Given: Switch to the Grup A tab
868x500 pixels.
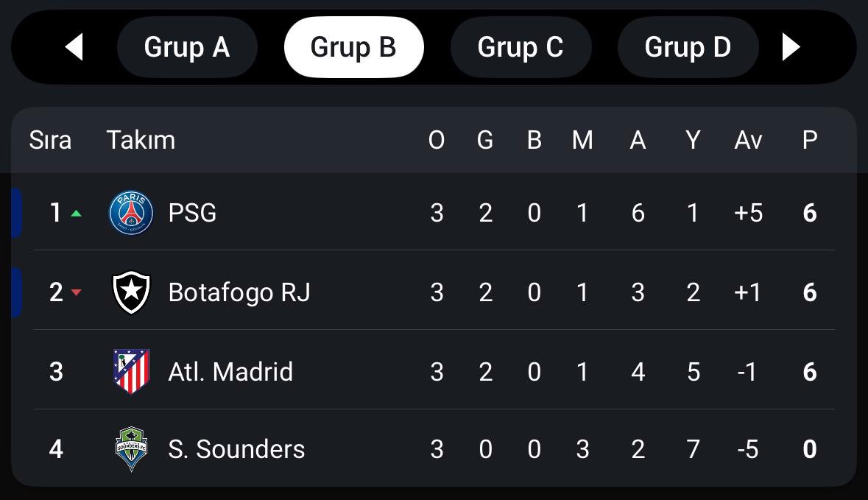Looking at the screenshot, I should pos(187,47).
